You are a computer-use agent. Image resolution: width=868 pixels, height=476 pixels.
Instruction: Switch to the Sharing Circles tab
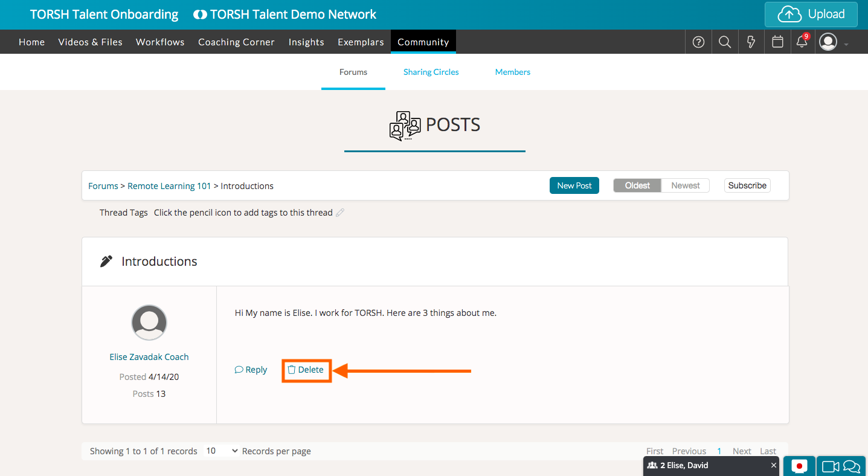[431, 72]
